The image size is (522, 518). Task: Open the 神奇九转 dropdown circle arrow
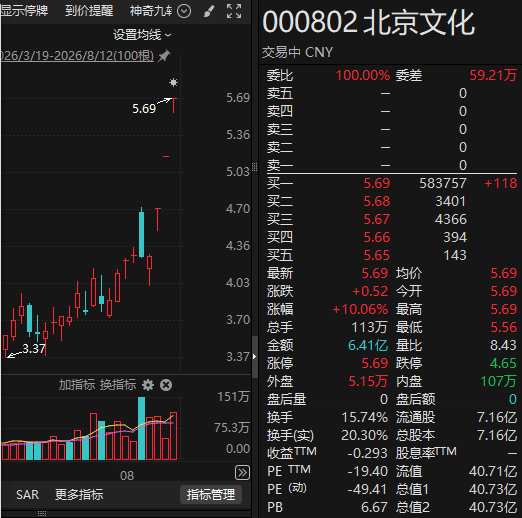[x=184, y=11]
